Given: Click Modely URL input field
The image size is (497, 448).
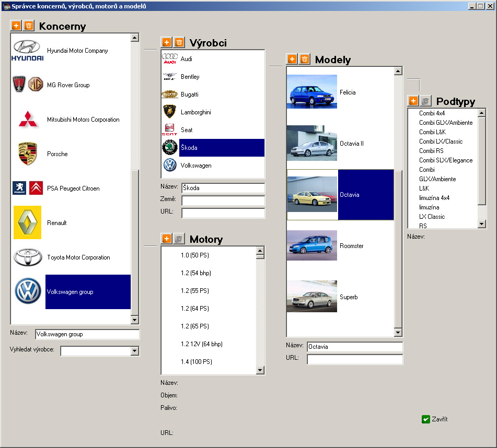Looking at the screenshot, I should click(355, 359).
